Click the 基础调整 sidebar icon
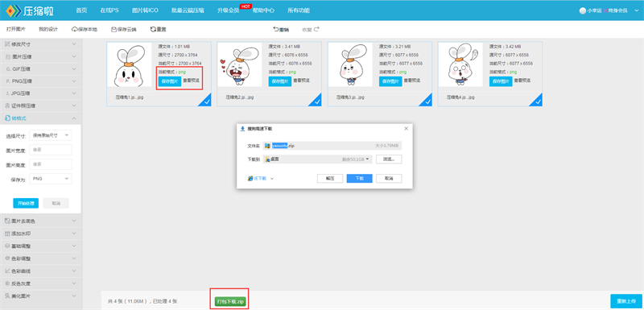Image resolution: width=644 pixels, height=310 pixels. pos(7,246)
